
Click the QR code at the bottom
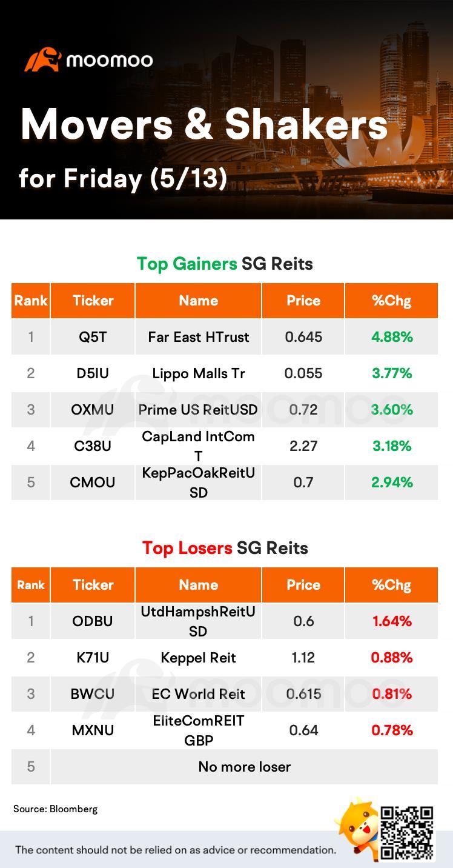(406, 832)
